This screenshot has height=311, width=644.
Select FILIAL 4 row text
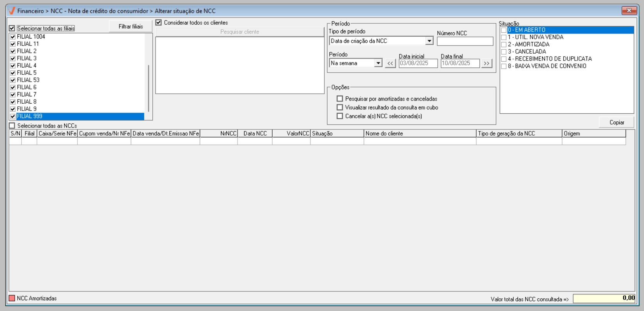point(27,66)
